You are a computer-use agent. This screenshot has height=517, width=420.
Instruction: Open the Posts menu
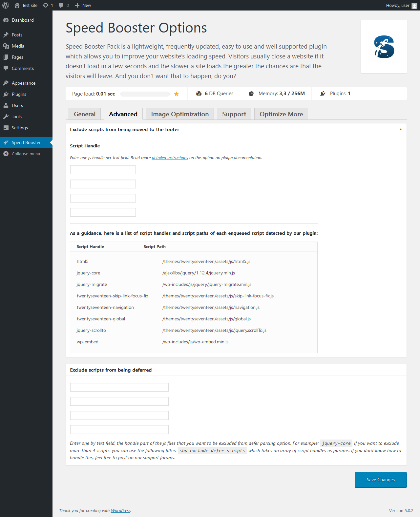[x=26, y=35]
